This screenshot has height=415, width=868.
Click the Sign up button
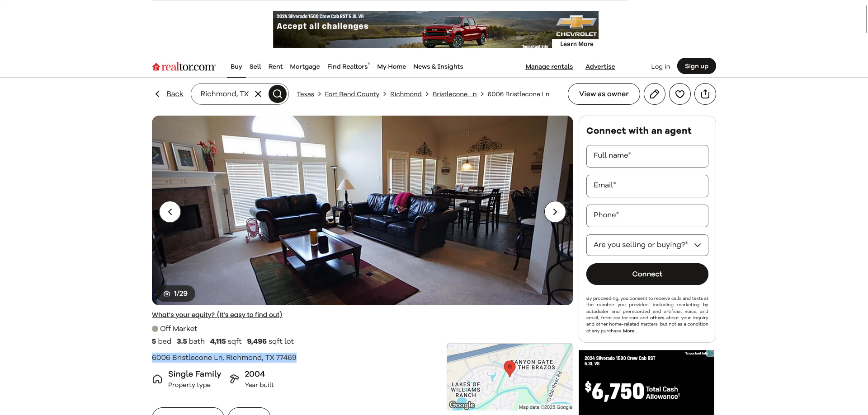696,66
